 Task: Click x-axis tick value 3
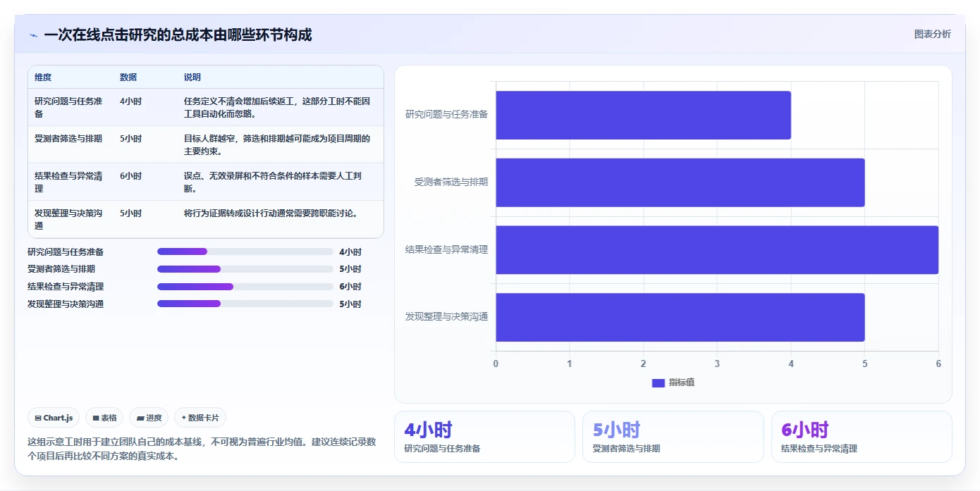[x=717, y=363]
